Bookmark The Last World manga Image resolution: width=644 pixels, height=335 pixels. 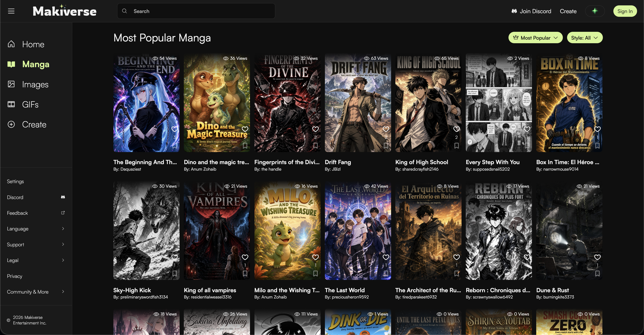coord(386,273)
